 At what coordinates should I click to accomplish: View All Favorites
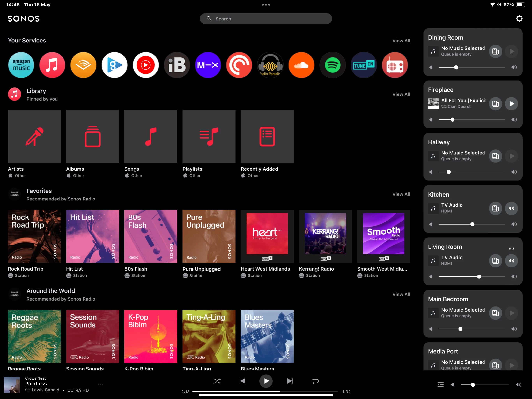[401, 194]
